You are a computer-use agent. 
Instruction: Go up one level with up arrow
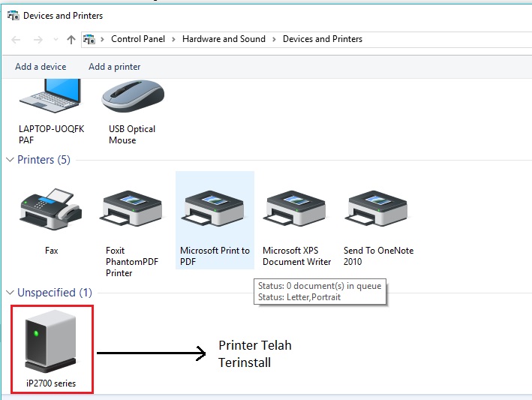click(71, 40)
